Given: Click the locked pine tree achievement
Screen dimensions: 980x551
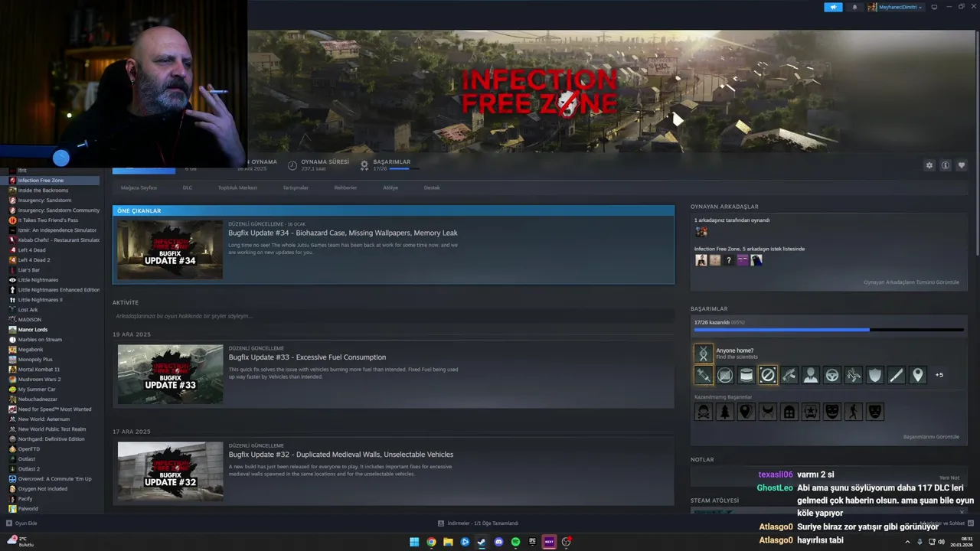Looking at the screenshot, I should tap(725, 412).
